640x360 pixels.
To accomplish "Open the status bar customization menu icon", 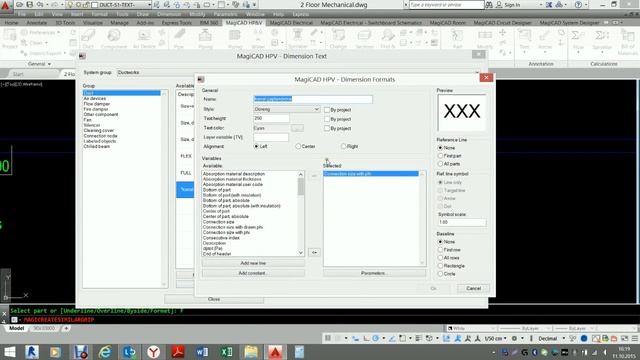I will click(635, 338).
